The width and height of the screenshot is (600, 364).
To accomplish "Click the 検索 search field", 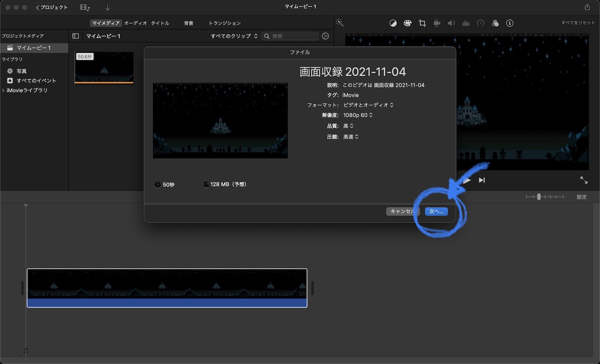I will tap(290, 36).
